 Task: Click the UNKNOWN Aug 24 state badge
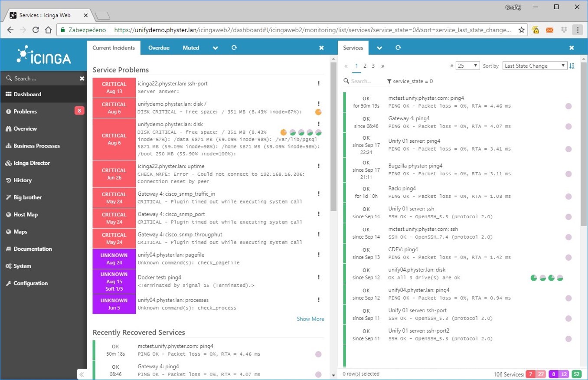click(114, 259)
